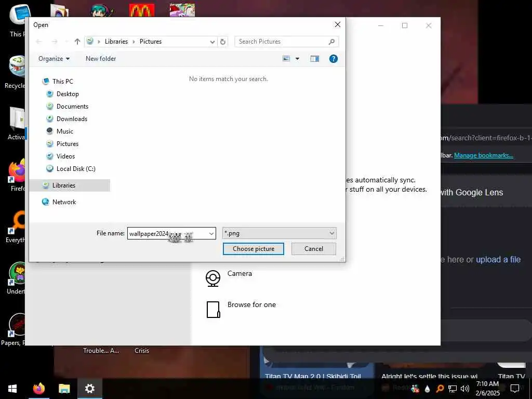Image resolution: width=532 pixels, height=399 pixels.
Task: Open the volume control in system tray
Action: pos(465,389)
